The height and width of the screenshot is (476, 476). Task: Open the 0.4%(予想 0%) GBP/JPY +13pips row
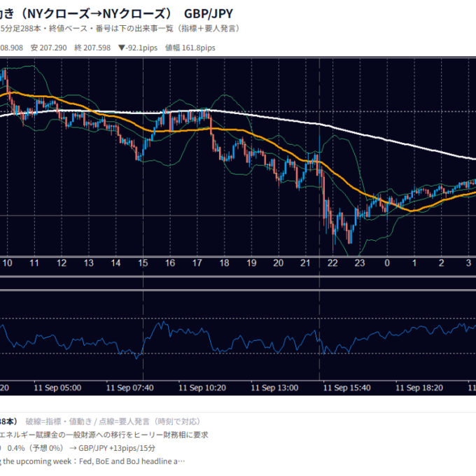[x=78, y=449]
